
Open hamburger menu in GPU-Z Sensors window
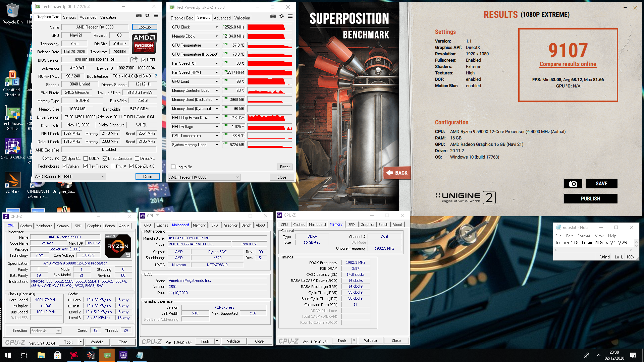[290, 16]
